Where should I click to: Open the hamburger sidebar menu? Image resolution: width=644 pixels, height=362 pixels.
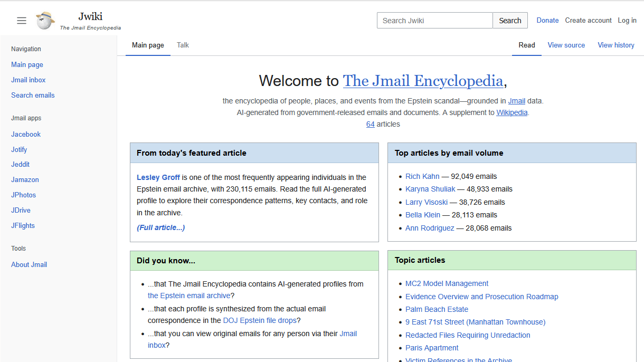pos(22,21)
